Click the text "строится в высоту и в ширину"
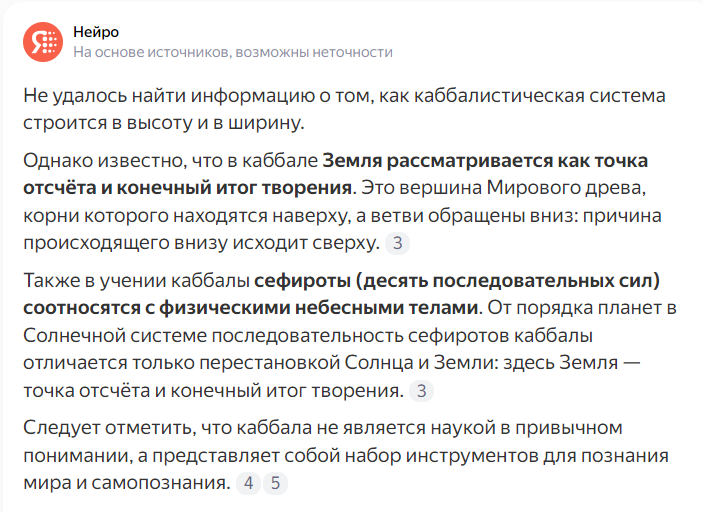 coord(164,122)
